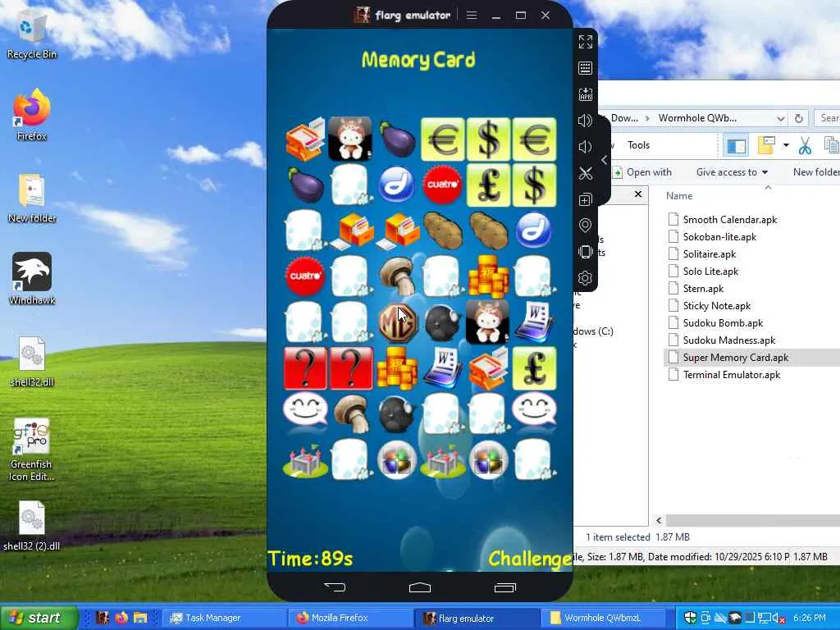Click the install APK sidebar icon

tap(585, 94)
